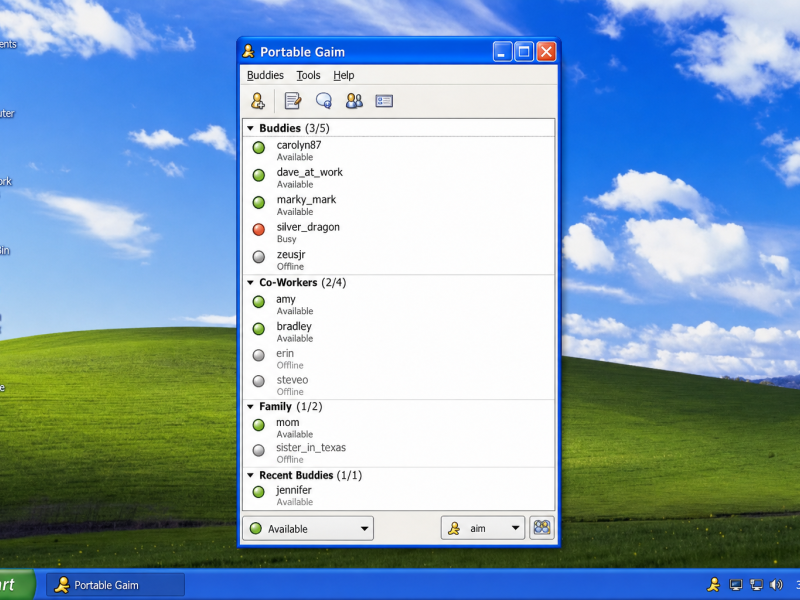Open the Tools menu
Screen dimensions: 800x600
pyautogui.click(x=308, y=76)
